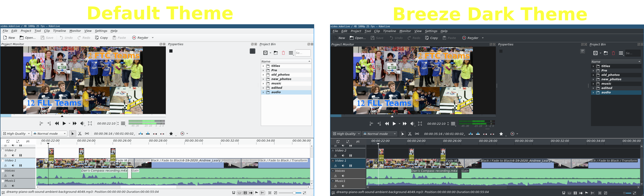Mute Voices track in Breeze Dark timeline
This screenshot has height=196, width=644.
click(343, 176)
